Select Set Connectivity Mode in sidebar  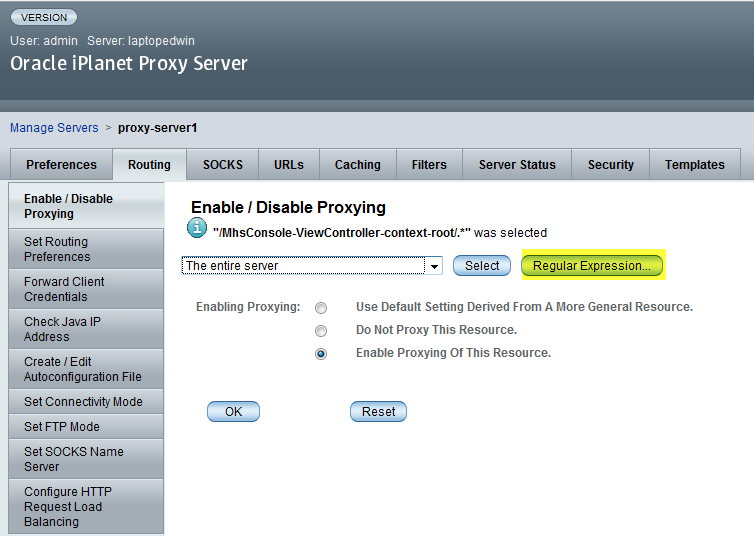click(86, 401)
